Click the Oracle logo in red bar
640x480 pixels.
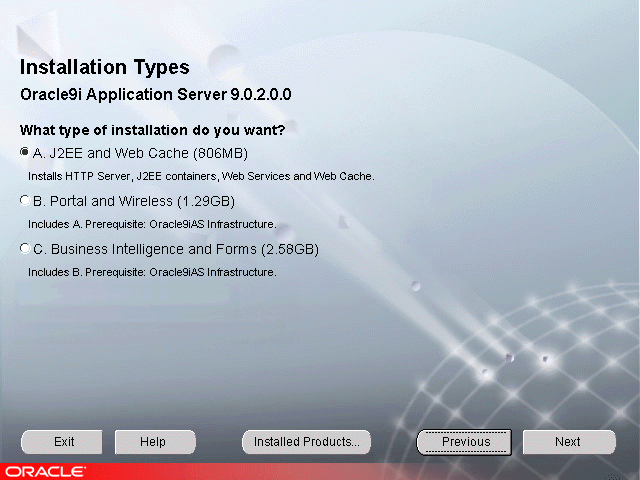(45, 471)
